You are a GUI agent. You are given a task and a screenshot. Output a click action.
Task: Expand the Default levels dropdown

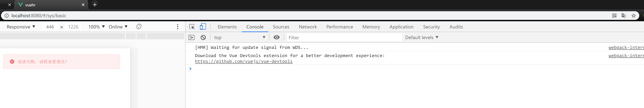(x=422, y=37)
